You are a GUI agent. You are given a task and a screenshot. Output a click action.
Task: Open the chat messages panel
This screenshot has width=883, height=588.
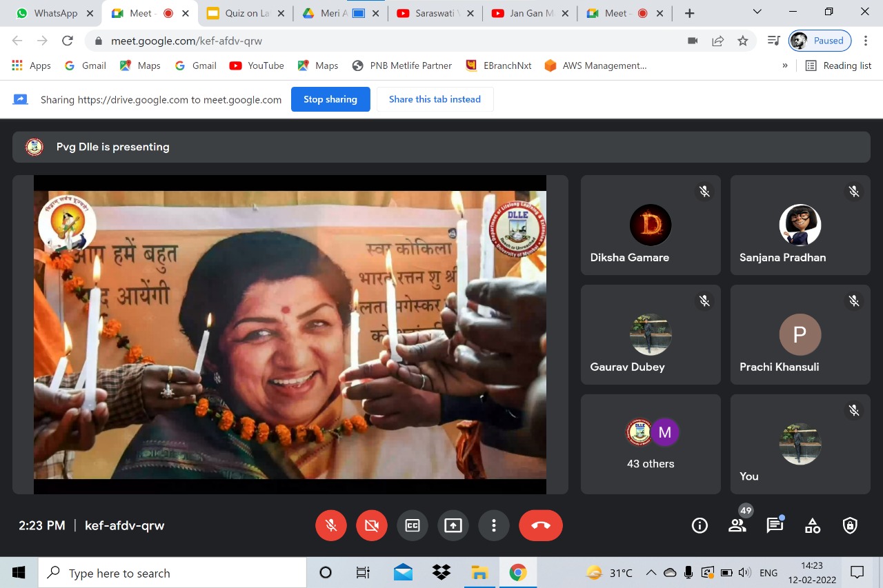(775, 526)
